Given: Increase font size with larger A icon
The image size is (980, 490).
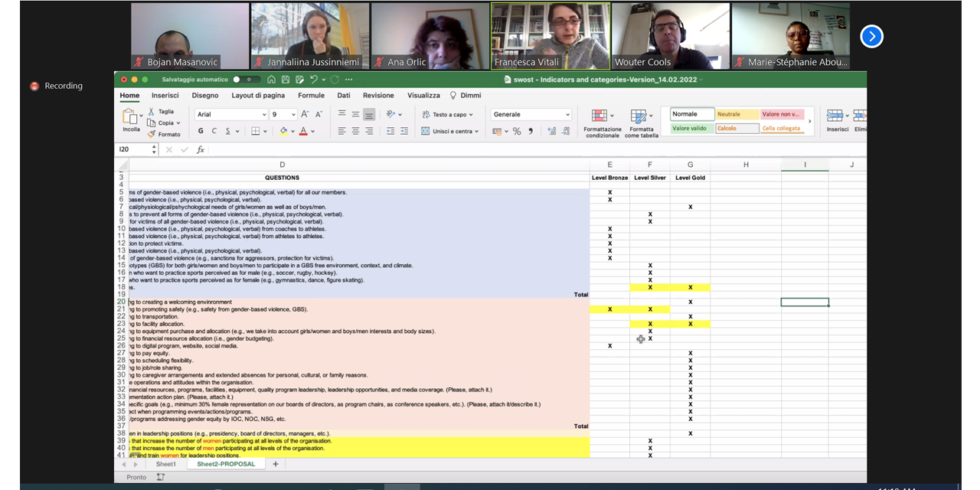Looking at the screenshot, I should pos(305,114).
